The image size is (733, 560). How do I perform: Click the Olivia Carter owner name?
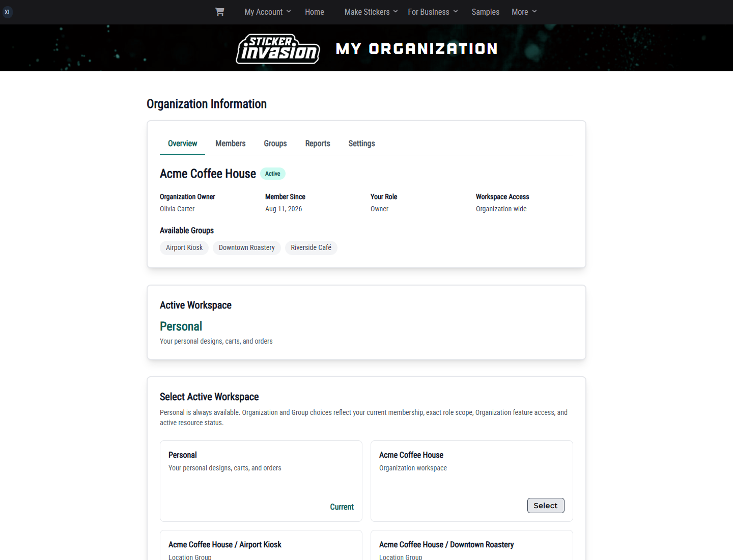coord(177,209)
